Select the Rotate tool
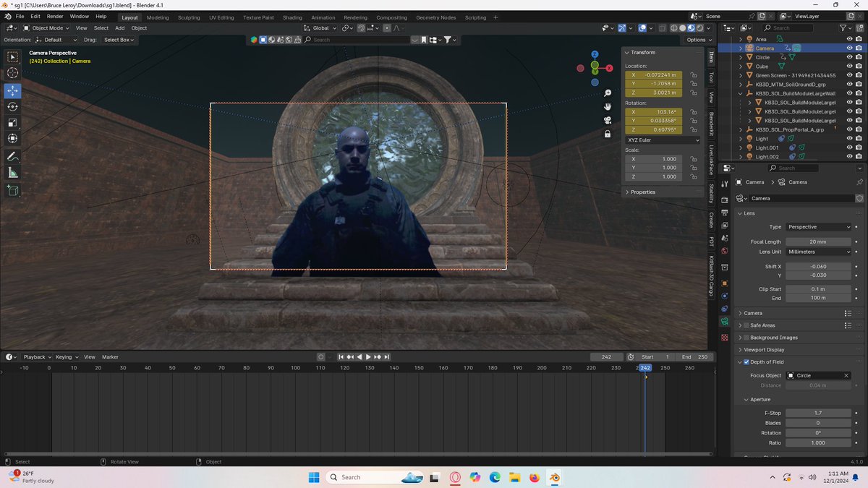The image size is (868, 488). tap(13, 106)
